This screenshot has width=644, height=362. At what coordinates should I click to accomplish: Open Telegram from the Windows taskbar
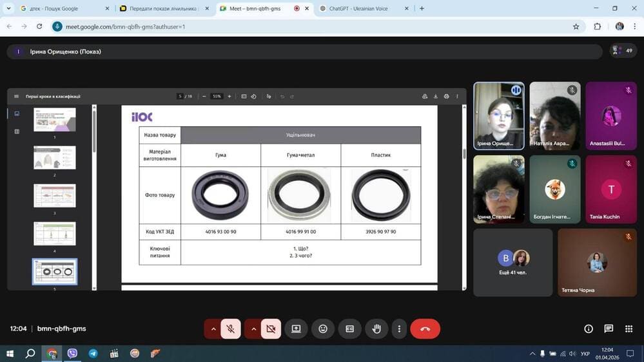point(93,354)
